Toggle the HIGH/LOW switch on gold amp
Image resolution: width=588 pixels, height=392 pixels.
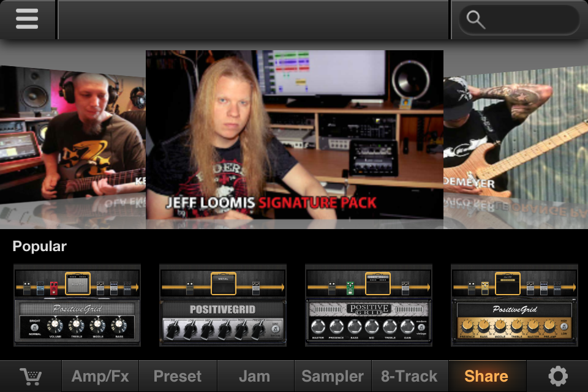coord(563,326)
